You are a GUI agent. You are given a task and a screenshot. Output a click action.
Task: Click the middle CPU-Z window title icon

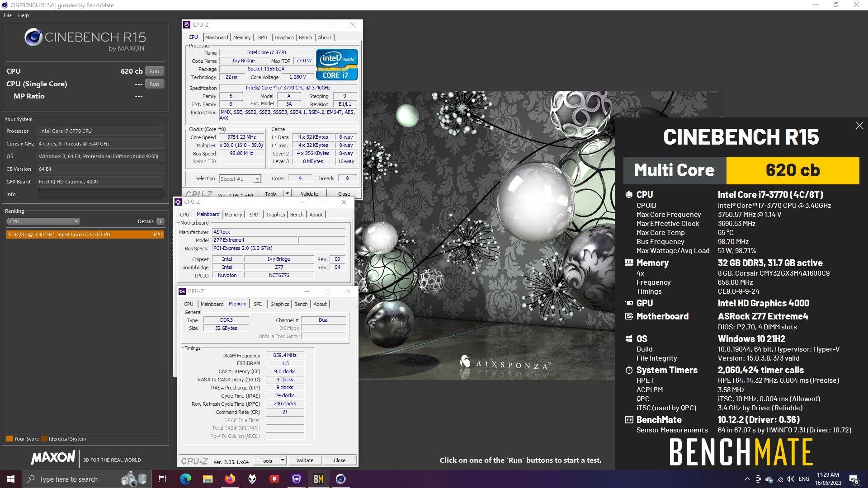coord(178,202)
